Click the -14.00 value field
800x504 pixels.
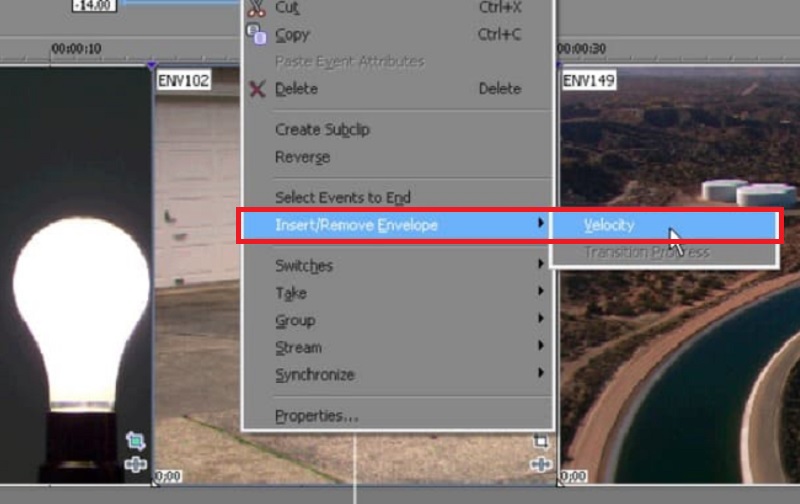(x=94, y=5)
